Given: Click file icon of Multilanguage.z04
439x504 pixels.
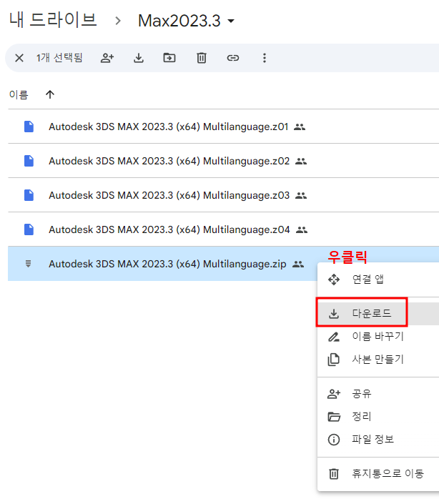Looking at the screenshot, I should click(29, 229).
